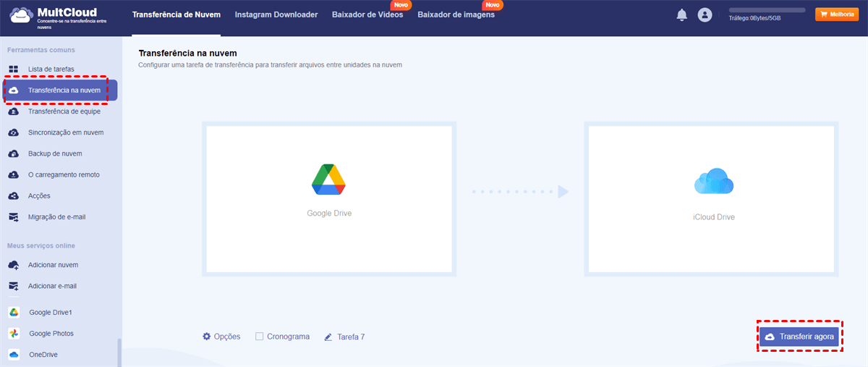The image size is (868, 367).
Task: Click the Cronograma label
Action: pyautogui.click(x=288, y=337)
